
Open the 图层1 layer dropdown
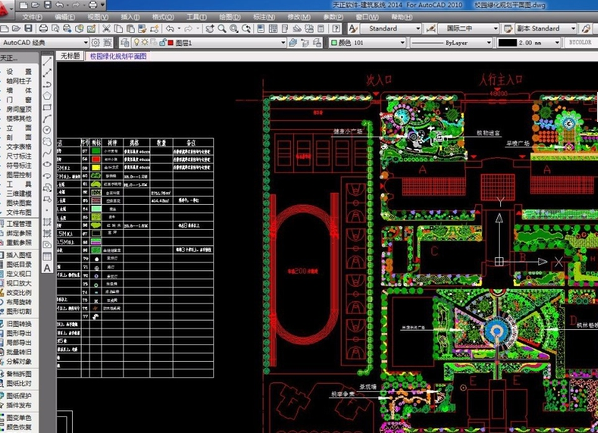point(283,43)
